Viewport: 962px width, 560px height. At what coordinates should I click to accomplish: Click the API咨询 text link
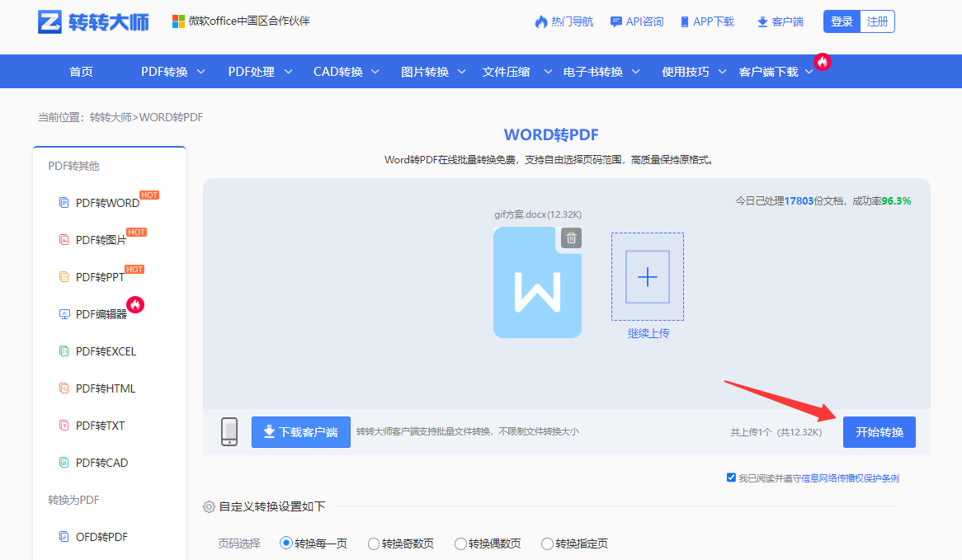coord(644,21)
